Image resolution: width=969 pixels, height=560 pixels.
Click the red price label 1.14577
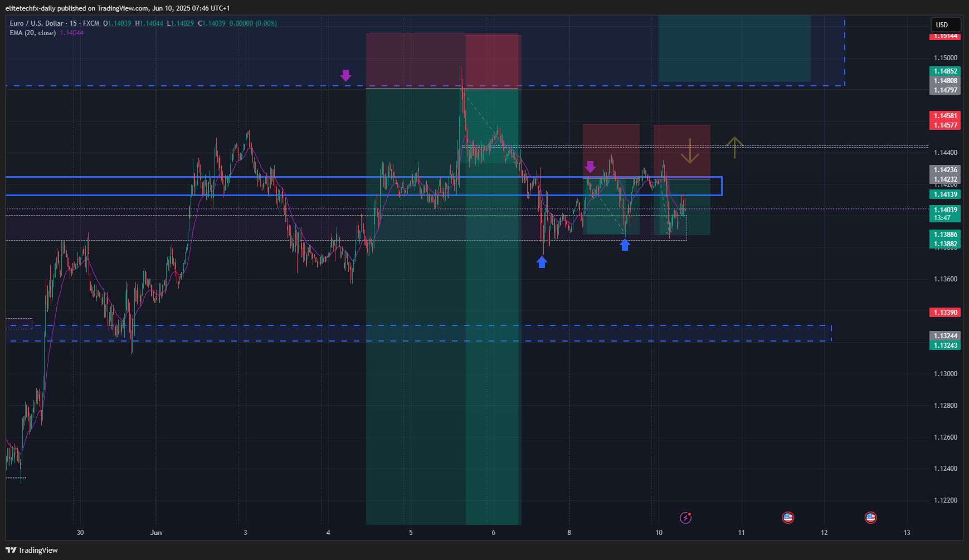coord(945,125)
